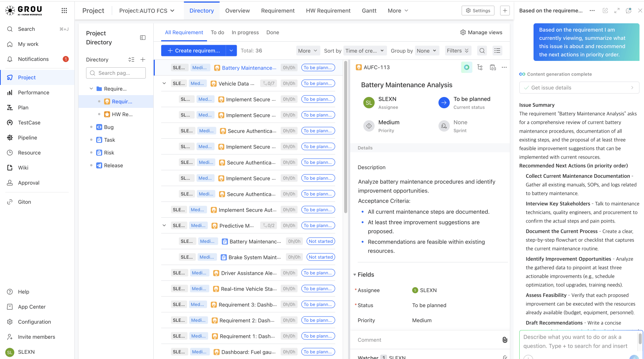Copy the AUFC-113 issue link icon
This screenshot has width=644, height=359.
493,67
